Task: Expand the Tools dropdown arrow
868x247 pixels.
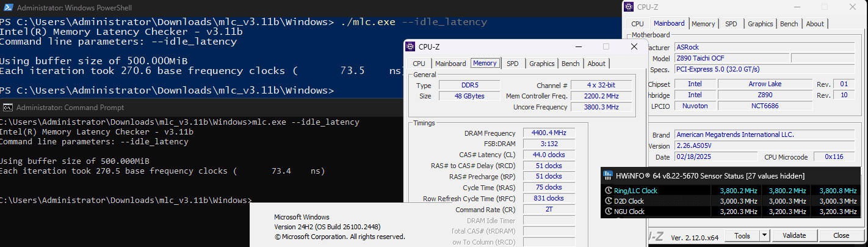Action: pyautogui.click(x=764, y=235)
